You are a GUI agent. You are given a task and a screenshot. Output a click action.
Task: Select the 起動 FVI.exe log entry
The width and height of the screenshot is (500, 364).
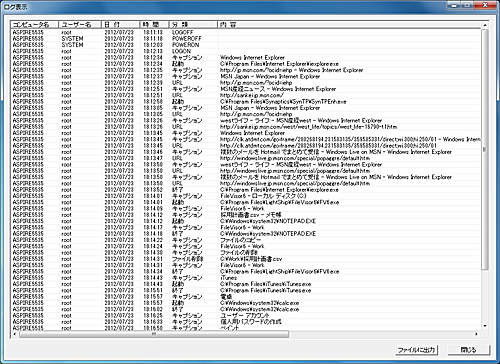[x=246, y=202]
